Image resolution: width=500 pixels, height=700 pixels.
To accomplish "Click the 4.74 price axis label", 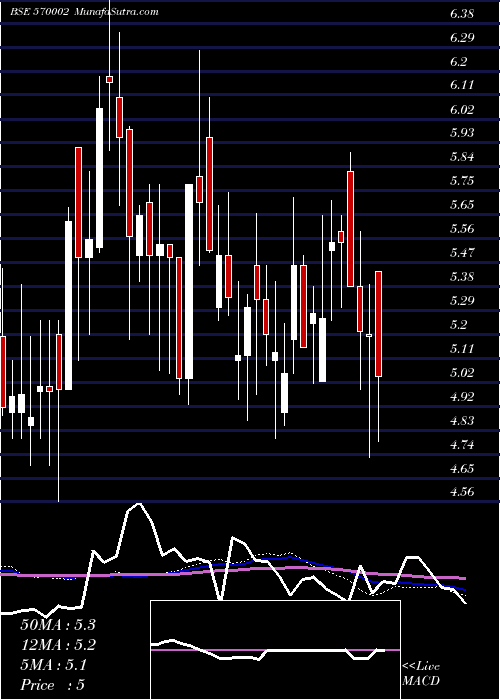I will tap(462, 445).
